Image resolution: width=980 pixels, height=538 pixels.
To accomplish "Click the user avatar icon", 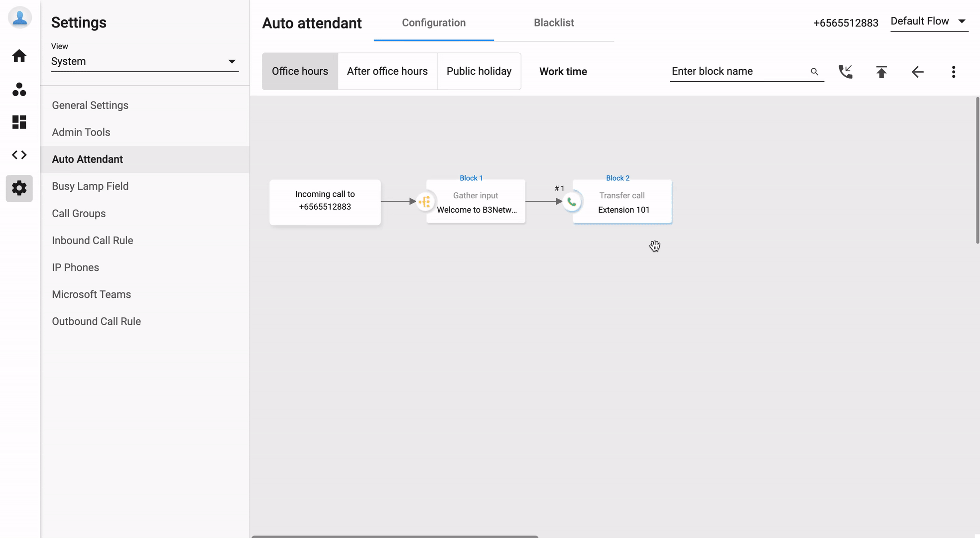I will pyautogui.click(x=20, y=17).
